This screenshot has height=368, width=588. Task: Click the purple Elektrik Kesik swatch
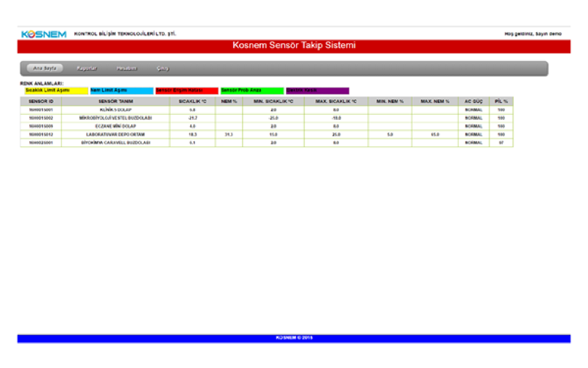(x=318, y=91)
